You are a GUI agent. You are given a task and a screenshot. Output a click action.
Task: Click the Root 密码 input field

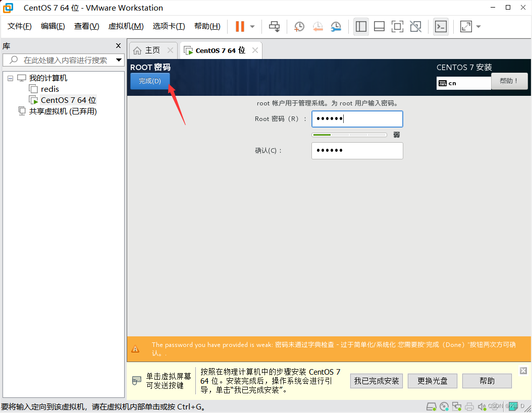click(x=357, y=119)
